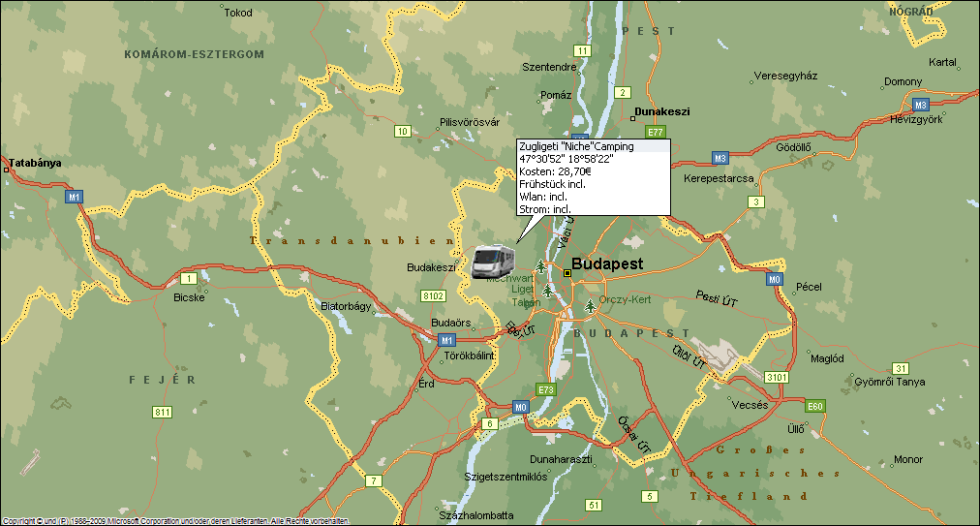Click the Dunakeszi town label
980x526 pixels.
tap(662, 111)
